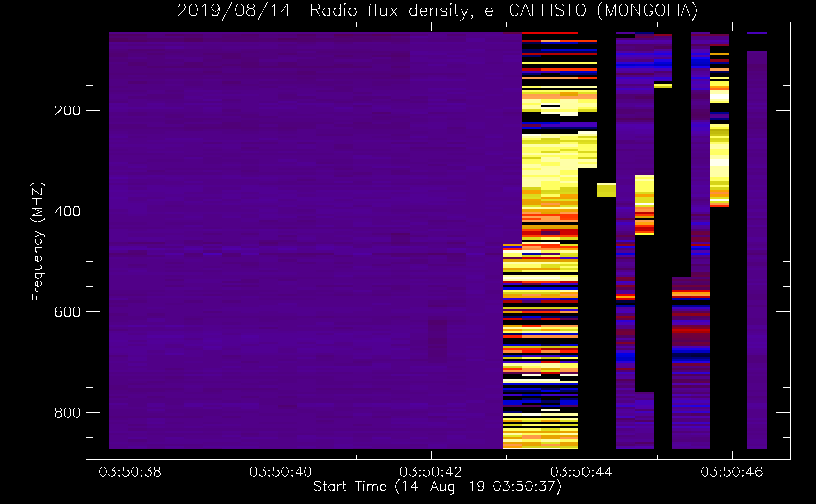Screen dimensions: 816x504
Task: Click the 03:50:42 time tick label
Action: [x=431, y=472]
